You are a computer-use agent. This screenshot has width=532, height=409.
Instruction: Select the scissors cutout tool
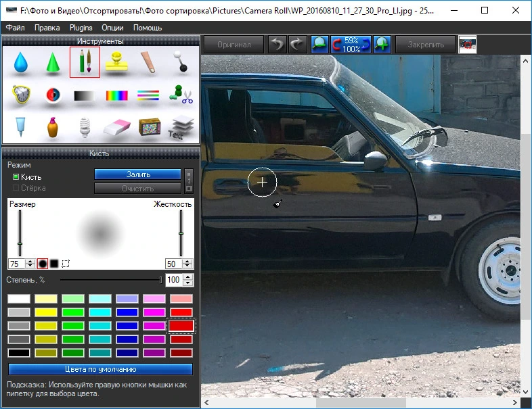[181, 95]
